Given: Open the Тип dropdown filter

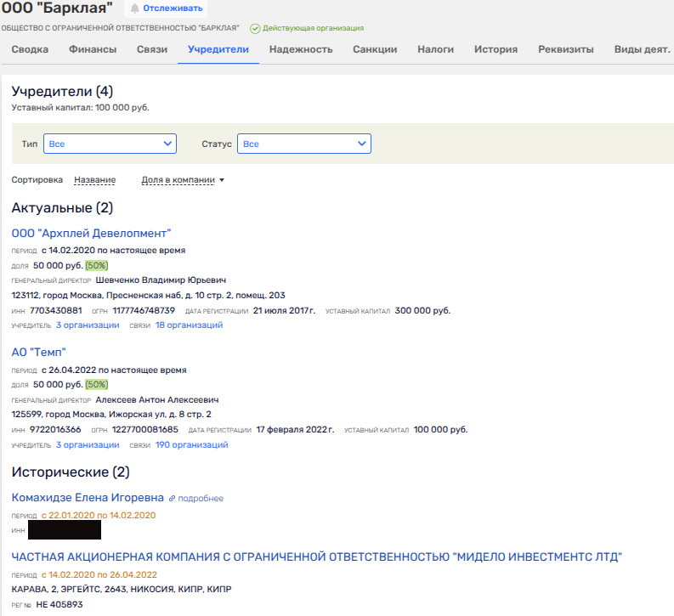Looking at the screenshot, I should (x=110, y=144).
